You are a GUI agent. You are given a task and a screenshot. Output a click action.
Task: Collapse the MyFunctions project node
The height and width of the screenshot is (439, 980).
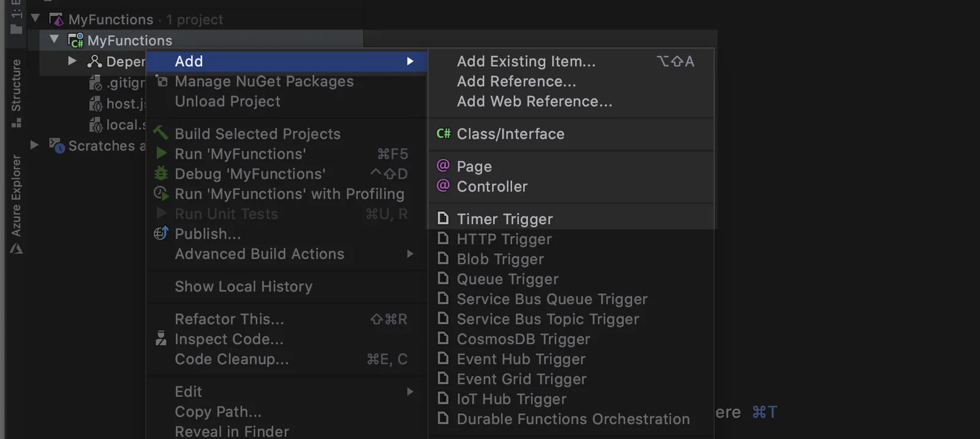pyautogui.click(x=55, y=39)
